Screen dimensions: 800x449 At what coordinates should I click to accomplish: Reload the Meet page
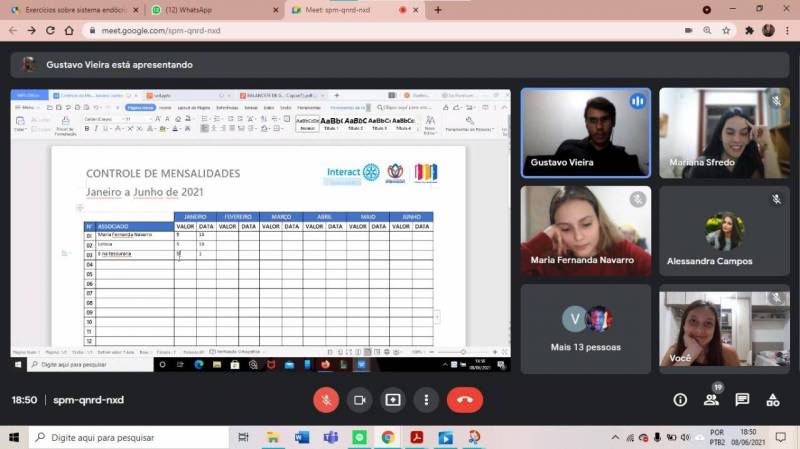tap(50, 31)
